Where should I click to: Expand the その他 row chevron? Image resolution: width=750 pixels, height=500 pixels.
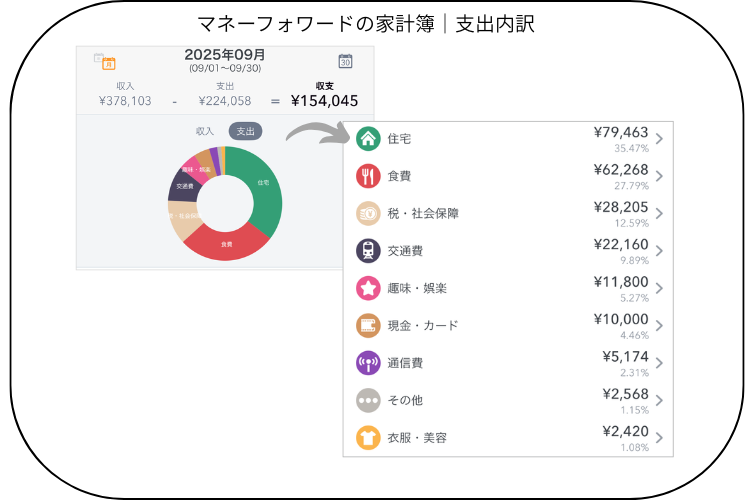pyautogui.click(x=660, y=400)
